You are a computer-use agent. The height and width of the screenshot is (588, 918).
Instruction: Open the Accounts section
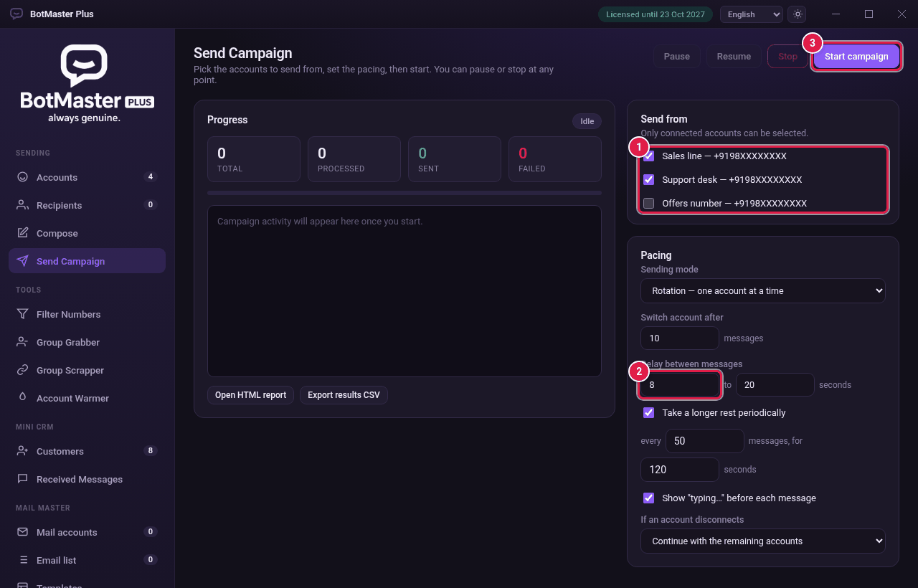point(87,177)
